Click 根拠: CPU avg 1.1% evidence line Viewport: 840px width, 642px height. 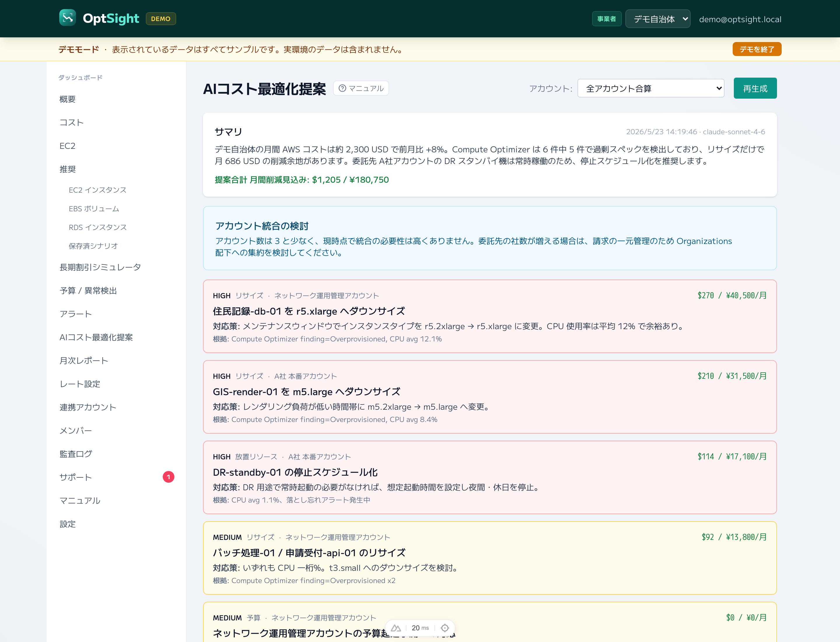coord(291,500)
